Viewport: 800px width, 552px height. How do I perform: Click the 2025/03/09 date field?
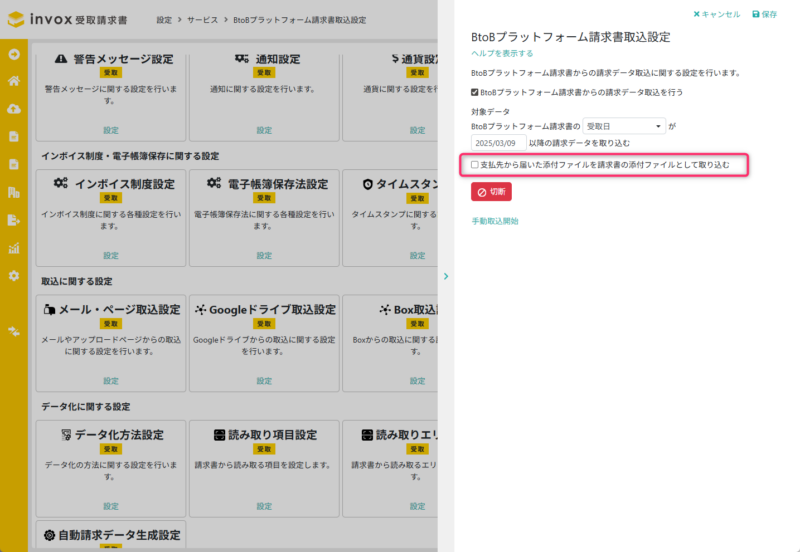tap(498, 143)
